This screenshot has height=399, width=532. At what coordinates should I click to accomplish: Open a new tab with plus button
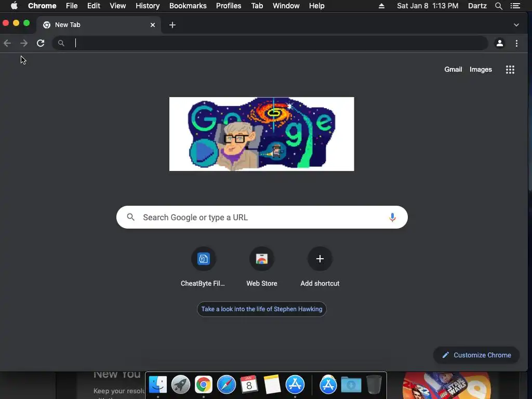click(x=172, y=25)
